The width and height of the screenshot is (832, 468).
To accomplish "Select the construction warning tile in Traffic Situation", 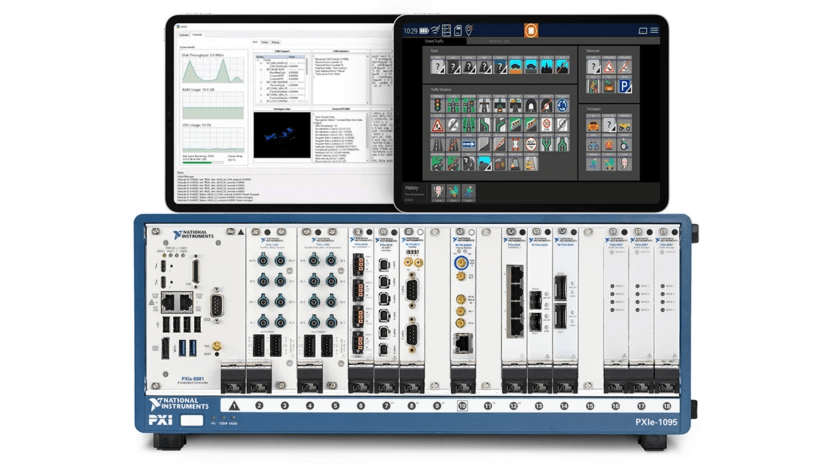I will [437, 125].
